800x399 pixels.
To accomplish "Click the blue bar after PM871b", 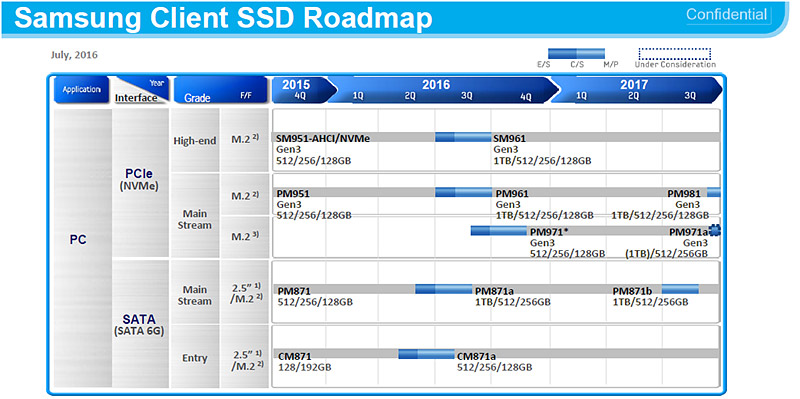I will click(x=680, y=289).
